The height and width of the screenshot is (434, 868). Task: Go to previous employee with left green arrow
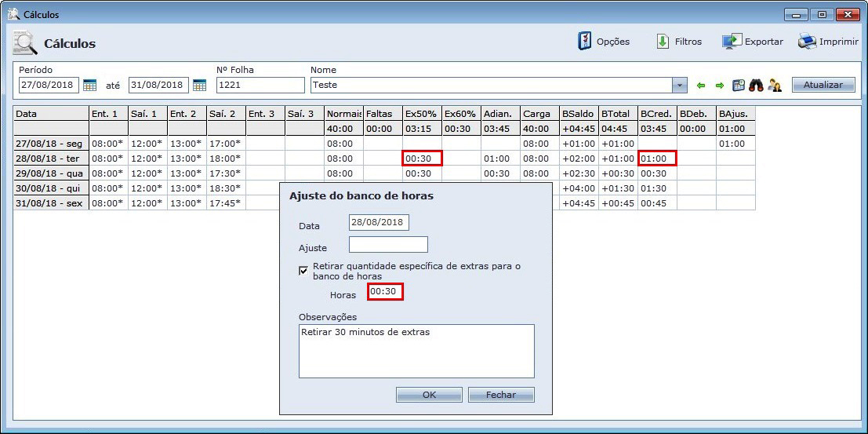(701, 86)
